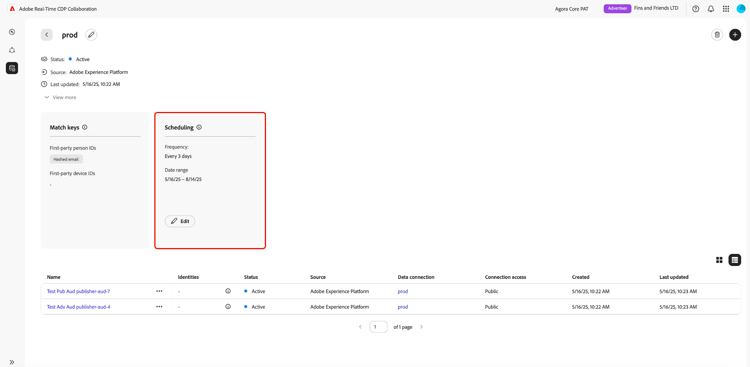
Task: Click the Adobe Experience Platform source value at top
Action: coord(99,72)
